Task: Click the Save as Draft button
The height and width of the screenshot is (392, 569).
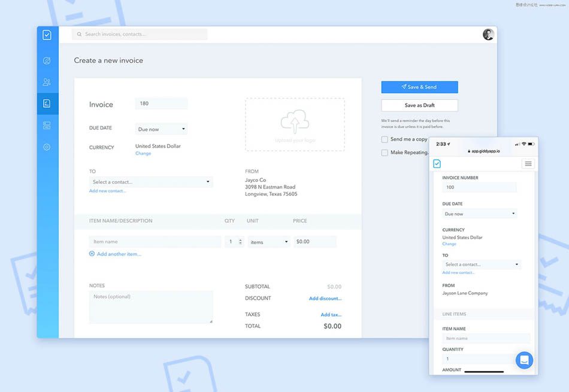Action: [419, 105]
